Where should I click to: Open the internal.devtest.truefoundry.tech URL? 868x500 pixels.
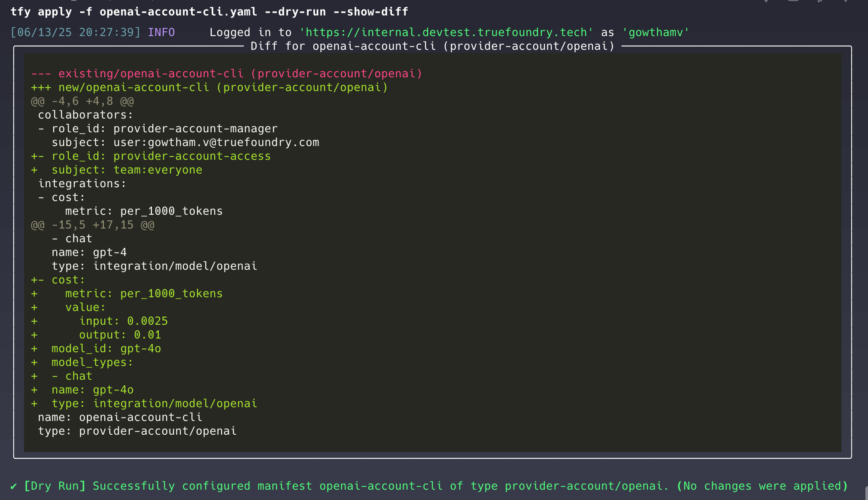446,32
